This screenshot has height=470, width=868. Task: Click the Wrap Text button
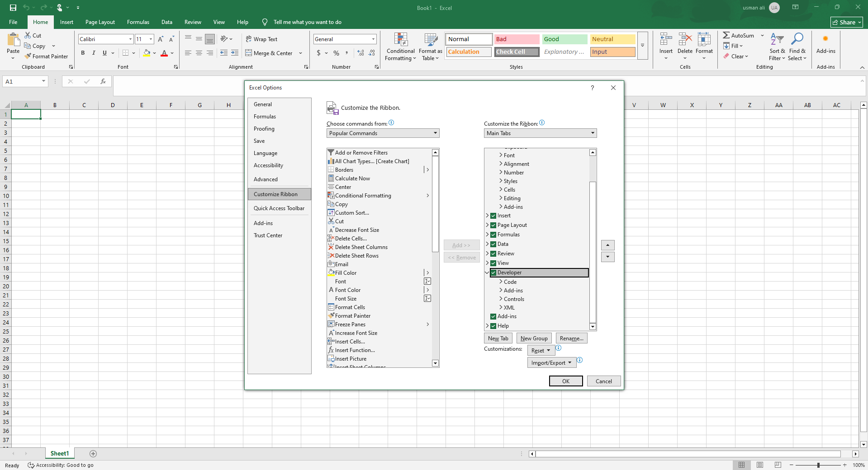click(261, 39)
